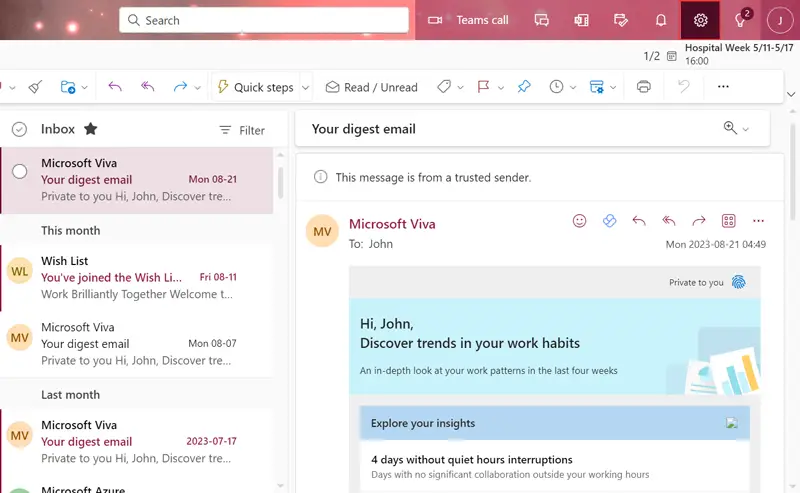This screenshot has width=800, height=493.
Task: Select checkbox of Mon 08-21 Viva email
Action: click(20, 171)
